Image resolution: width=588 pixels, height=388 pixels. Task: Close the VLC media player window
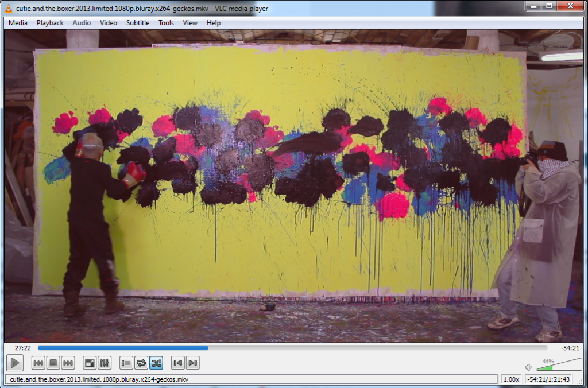click(570, 6)
